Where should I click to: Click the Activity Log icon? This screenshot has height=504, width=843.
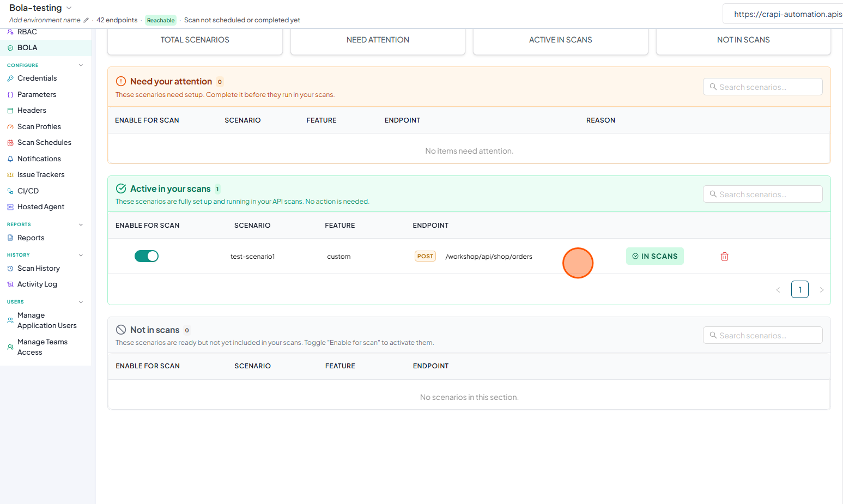[x=10, y=284]
